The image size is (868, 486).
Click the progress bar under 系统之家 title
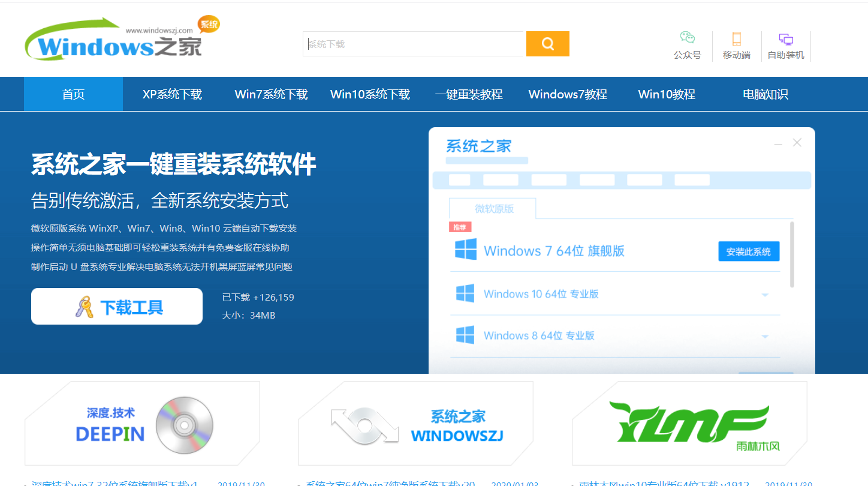(486, 160)
